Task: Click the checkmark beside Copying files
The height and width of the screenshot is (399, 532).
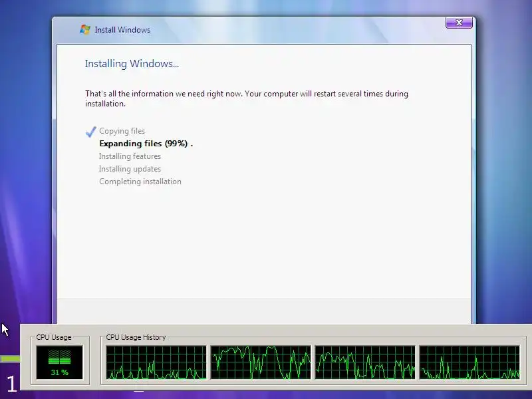Action: (x=90, y=132)
